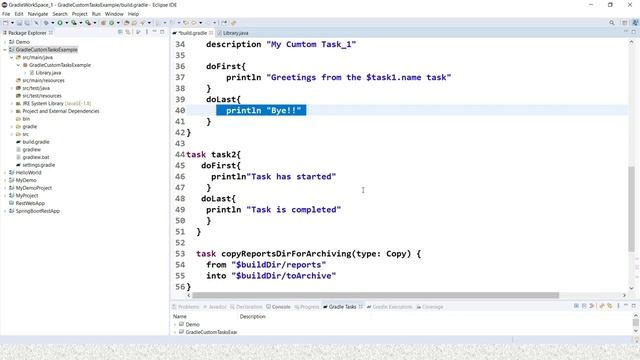Image resolution: width=640 pixels, height=360 pixels.
Task: Click the Open Perspective icon in the top right
Action: coord(624,23)
